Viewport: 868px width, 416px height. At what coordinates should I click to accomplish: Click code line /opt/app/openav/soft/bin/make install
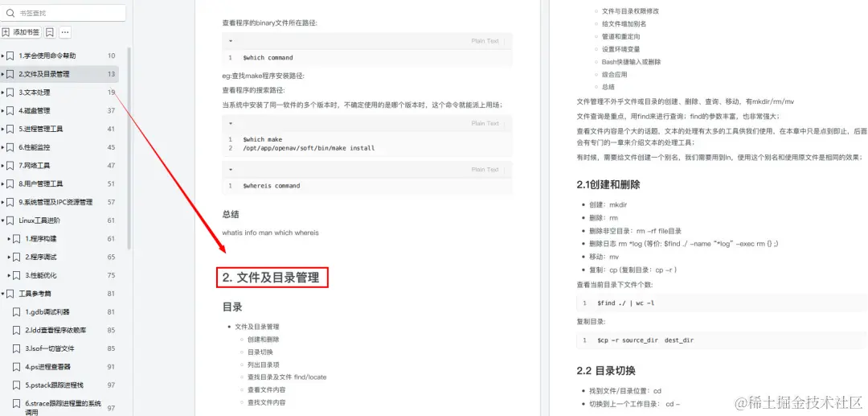309,148
